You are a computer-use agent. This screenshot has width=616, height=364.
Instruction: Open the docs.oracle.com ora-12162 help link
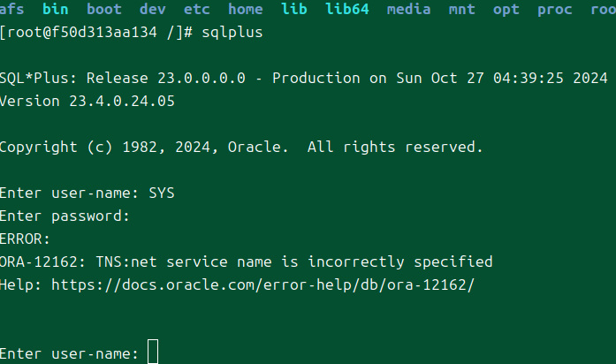click(x=263, y=284)
